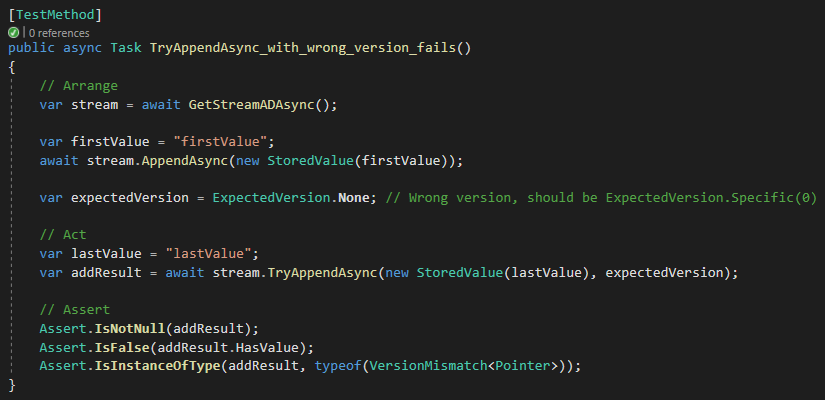Click Assert.IsNotNull statement

coord(149,329)
